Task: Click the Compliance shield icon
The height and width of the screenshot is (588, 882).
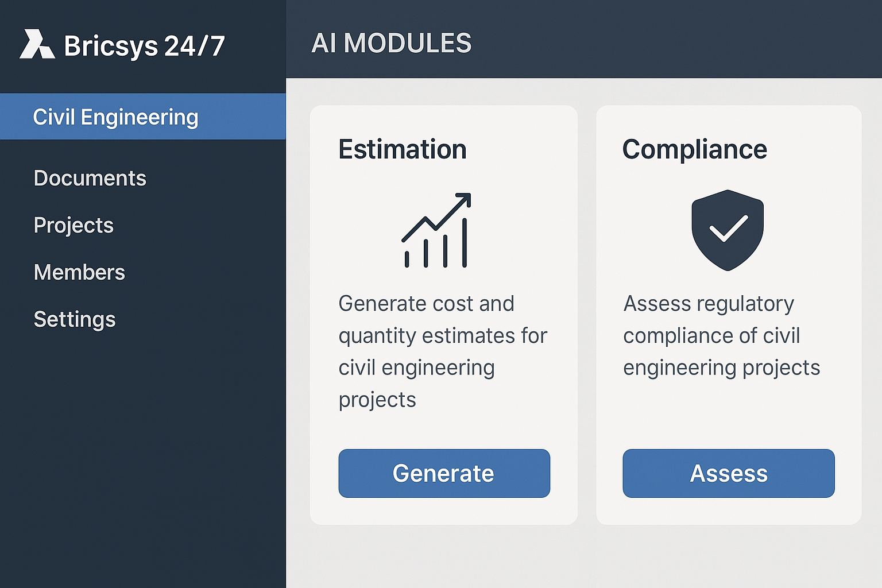Action: 728,230
